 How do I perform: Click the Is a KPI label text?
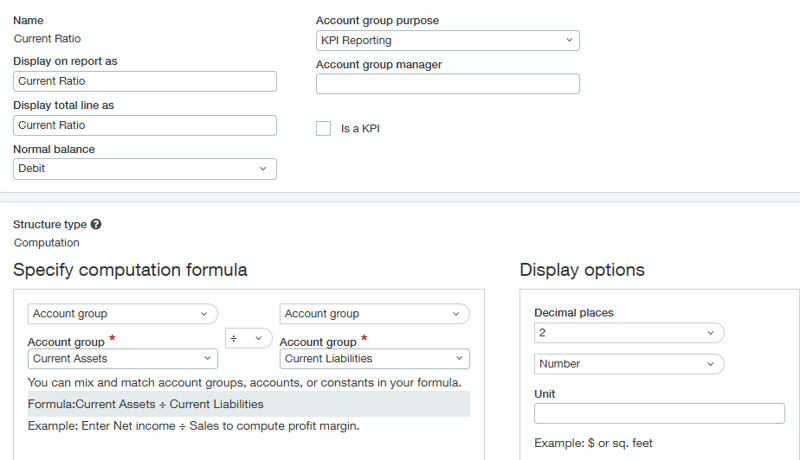[x=360, y=129]
